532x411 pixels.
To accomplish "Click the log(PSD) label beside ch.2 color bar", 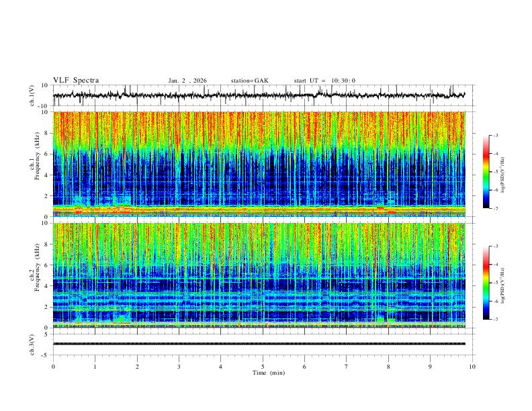I will 503,285.
